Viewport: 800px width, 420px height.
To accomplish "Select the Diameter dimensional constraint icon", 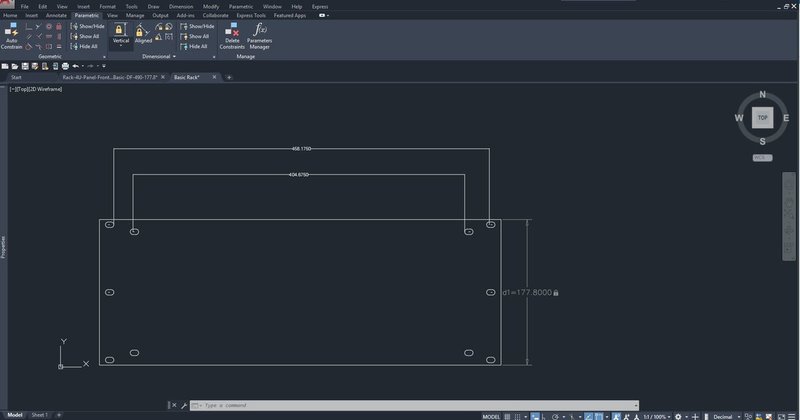I will pyautogui.click(x=168, y=27).
